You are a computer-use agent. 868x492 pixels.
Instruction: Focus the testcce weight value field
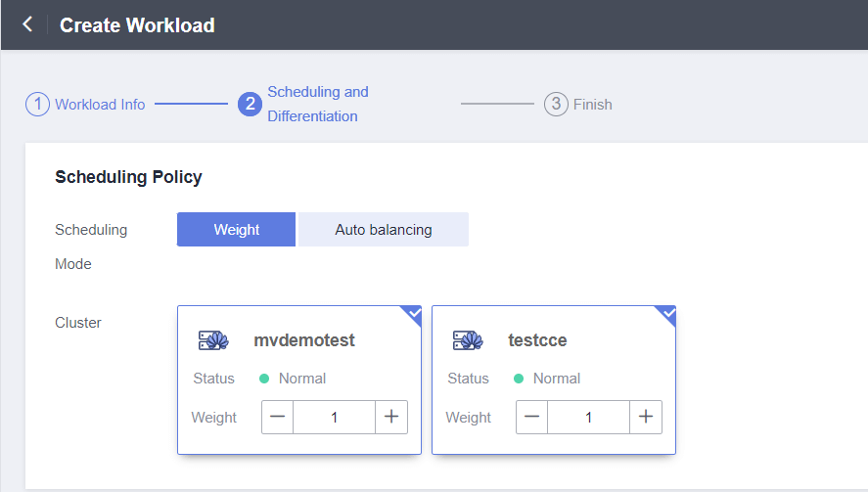pos(588,418)
